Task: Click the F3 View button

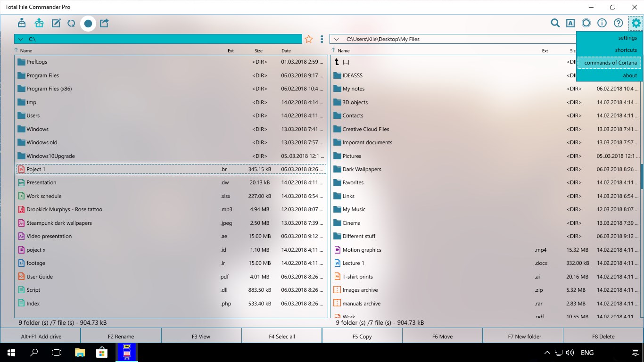Action: pos(201,336)
